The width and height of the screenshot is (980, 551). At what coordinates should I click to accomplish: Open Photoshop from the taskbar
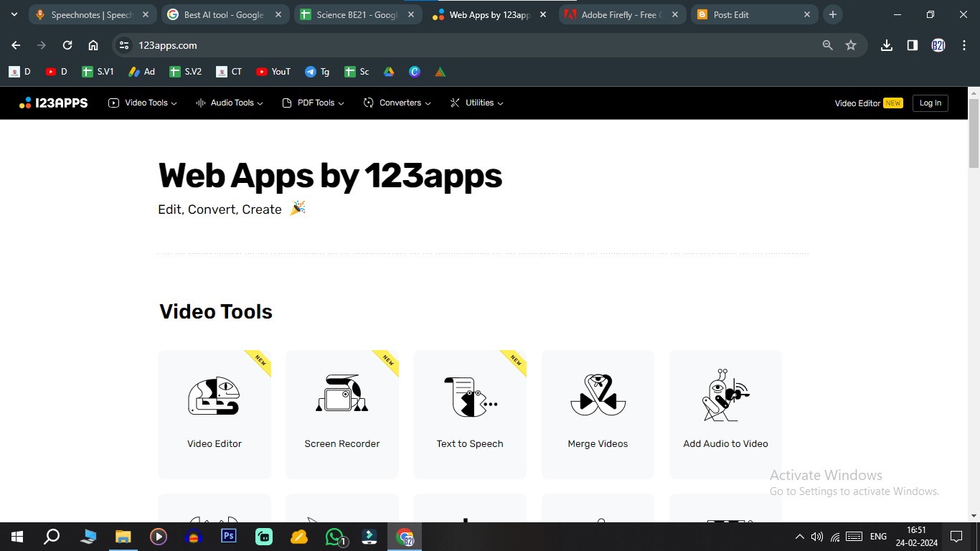[x=229, y=537]
